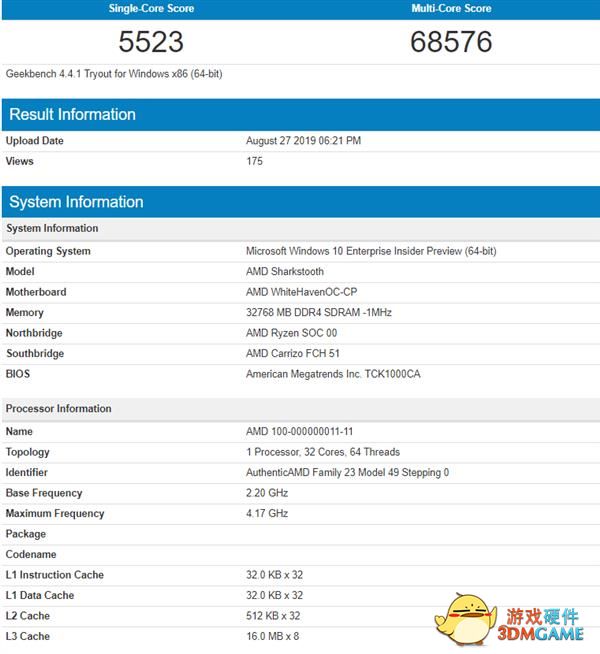Select the AMD WhiteHavenOC-CP motherboard value
Viewport: 600px width, 654px height.
301,292
